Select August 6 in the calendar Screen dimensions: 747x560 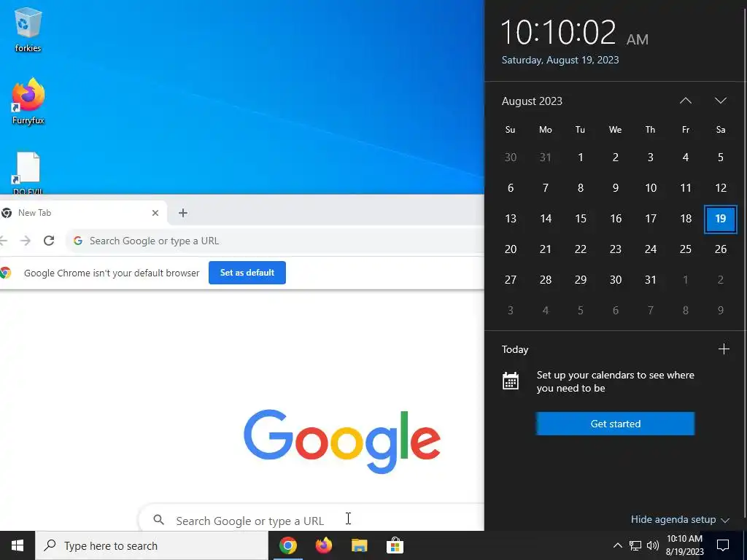[510, 188]
